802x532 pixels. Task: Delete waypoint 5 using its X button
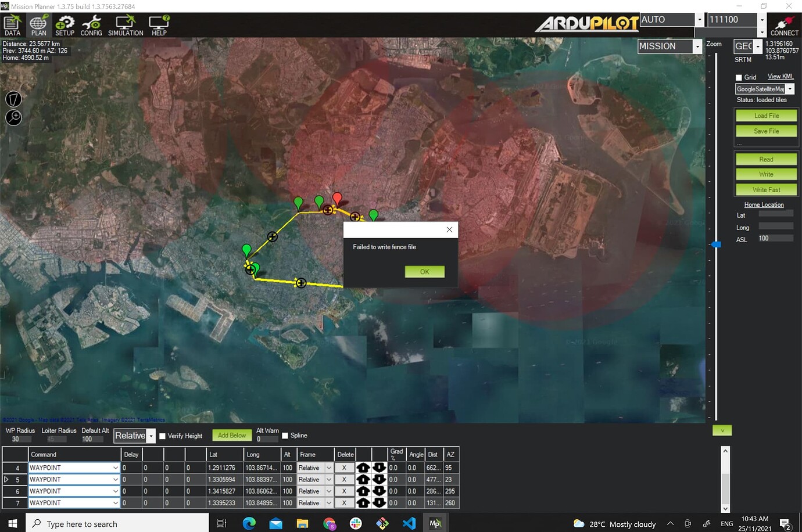344,479
